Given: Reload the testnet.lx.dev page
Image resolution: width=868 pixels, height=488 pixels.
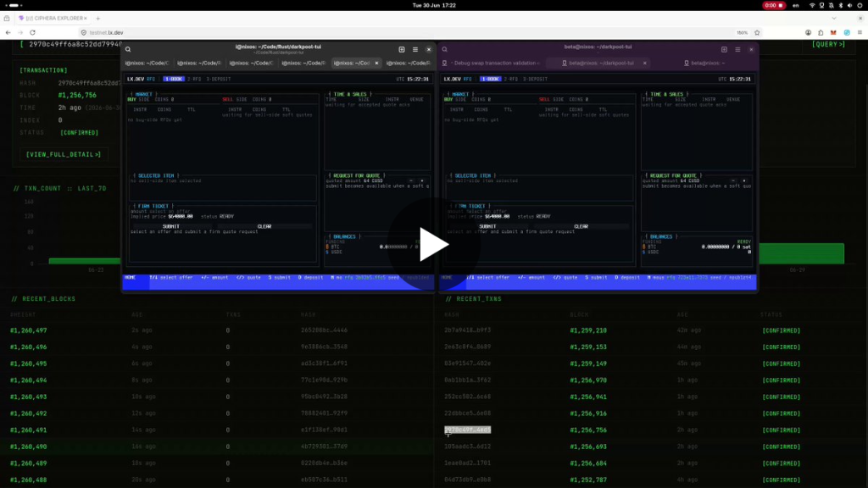Looking at the screenshot, I should [x=33, y=33].
